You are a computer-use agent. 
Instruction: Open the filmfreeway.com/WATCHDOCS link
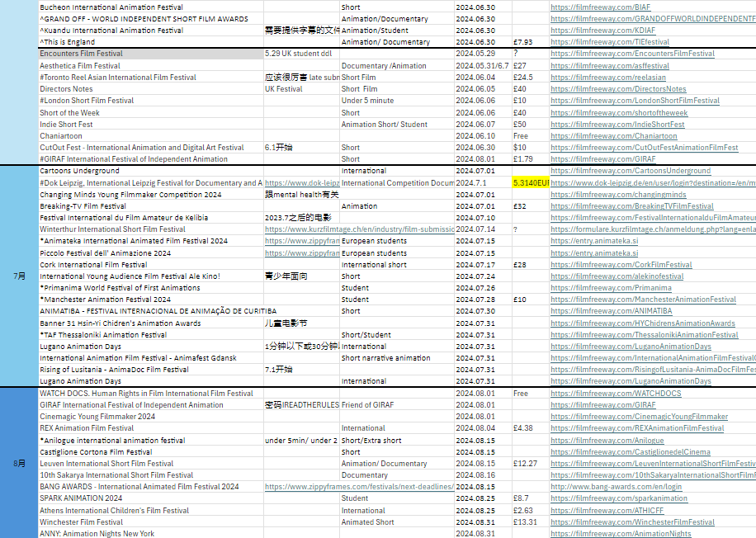tap(616, 394)
